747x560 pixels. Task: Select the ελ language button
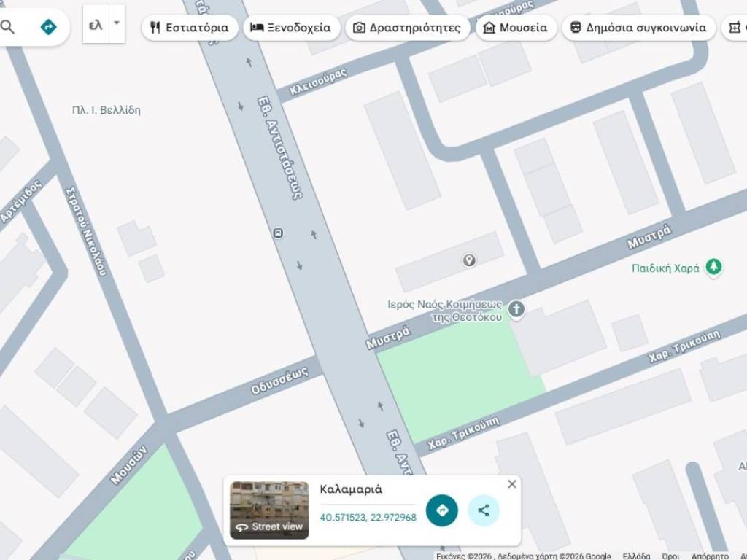pyautogui.click(x=96, y=24)
